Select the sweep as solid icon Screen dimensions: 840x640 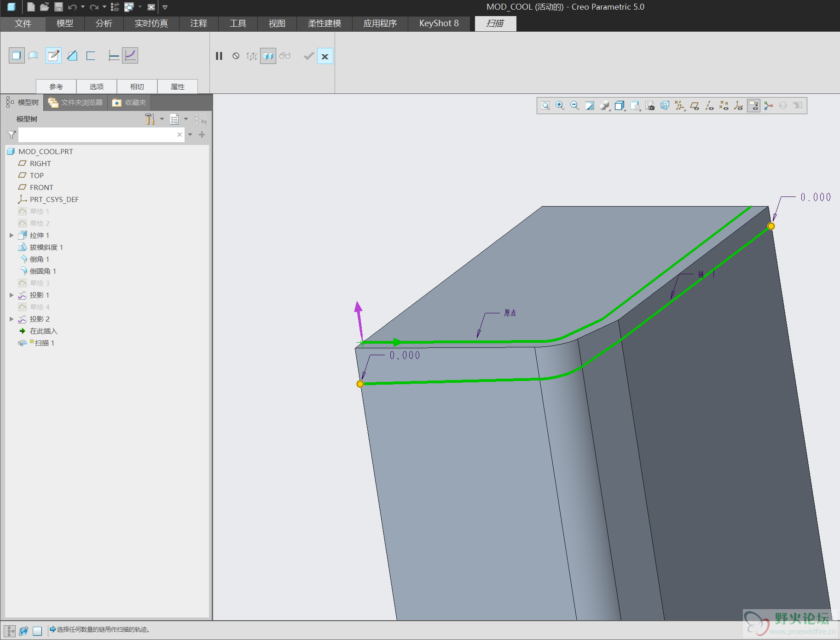click(x=17, y=56)
